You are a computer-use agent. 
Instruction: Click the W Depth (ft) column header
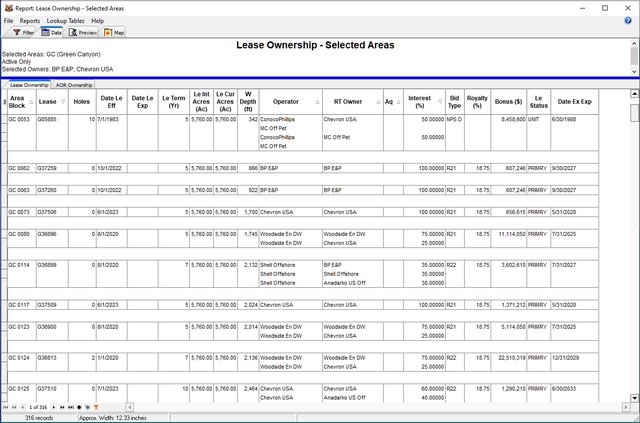[248, 102]
